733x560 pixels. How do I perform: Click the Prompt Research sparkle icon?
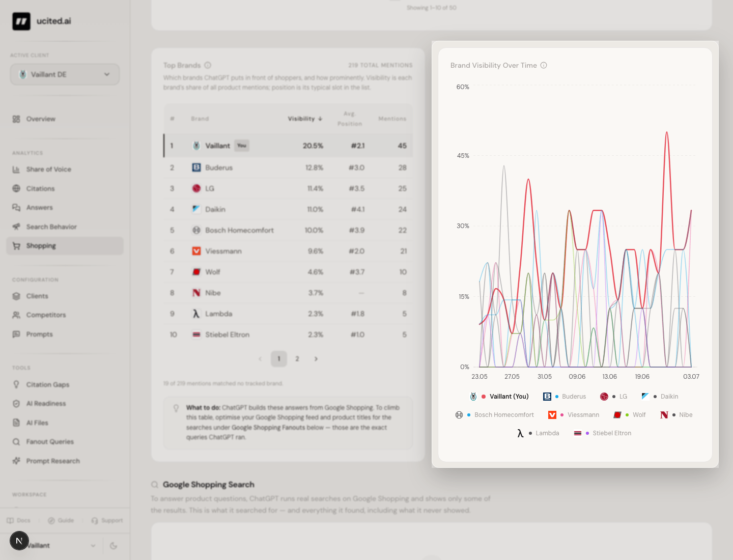16,461
